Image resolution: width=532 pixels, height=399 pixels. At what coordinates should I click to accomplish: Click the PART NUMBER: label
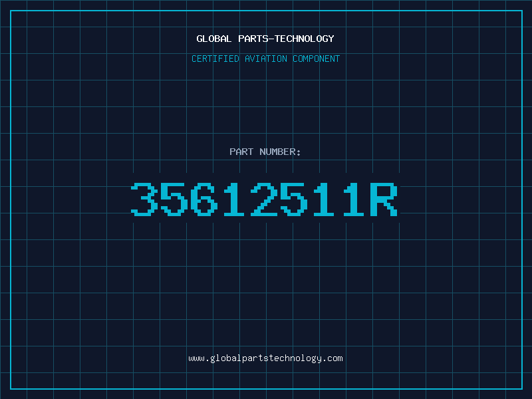tap(265, 152)
